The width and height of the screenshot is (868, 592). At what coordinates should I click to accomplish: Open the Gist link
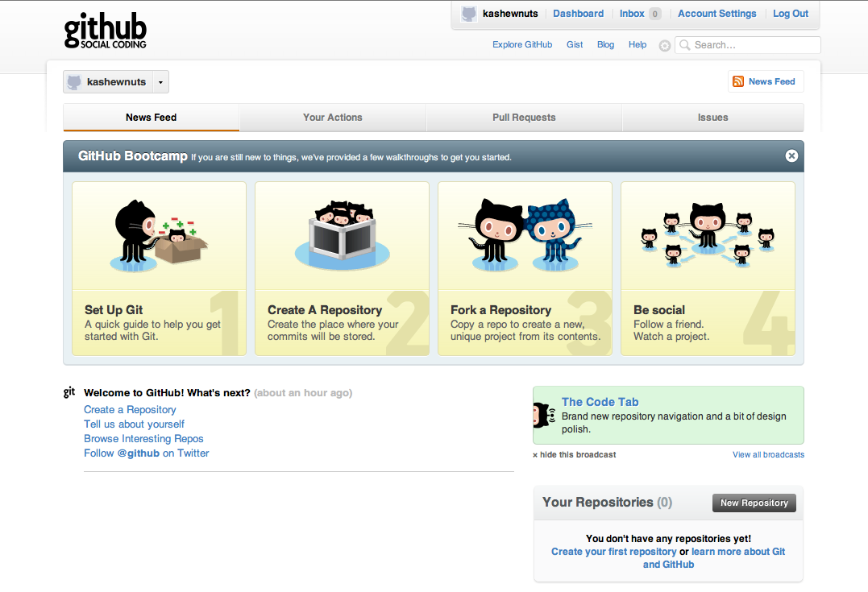coord(575,45)
